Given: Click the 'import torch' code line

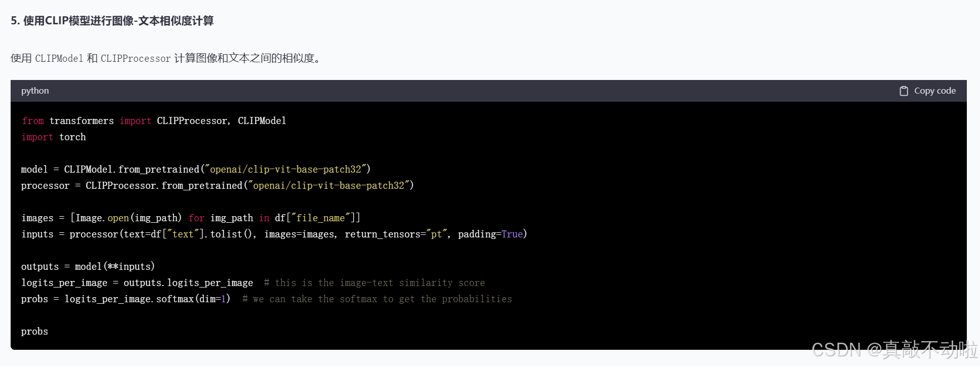Looking at the screenshot, I should click(54, 137).
